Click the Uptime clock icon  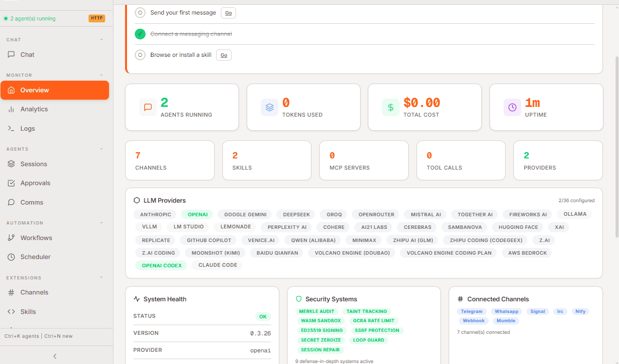[512, 107]
